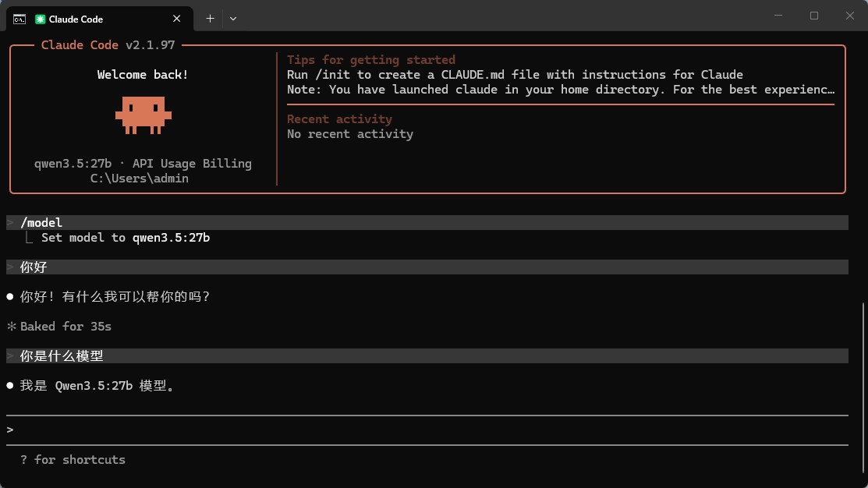Select the Claude Code tab title
This screenshot has width=868, height=488.
click(76, 19)
